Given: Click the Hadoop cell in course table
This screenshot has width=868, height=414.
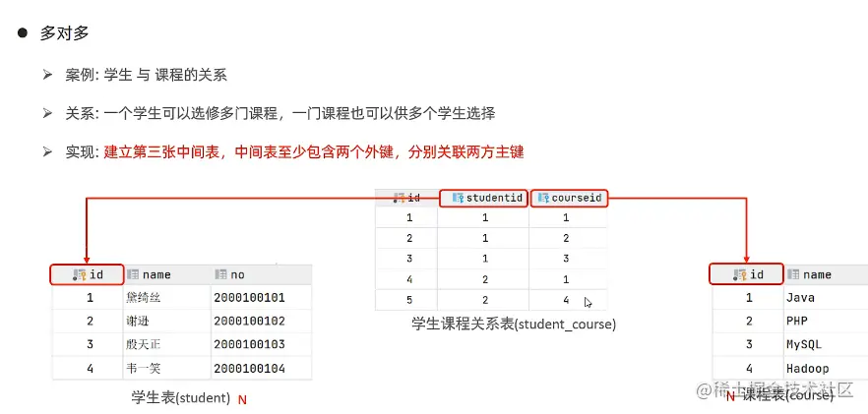Looking at the screenshot, I should 826,368.
